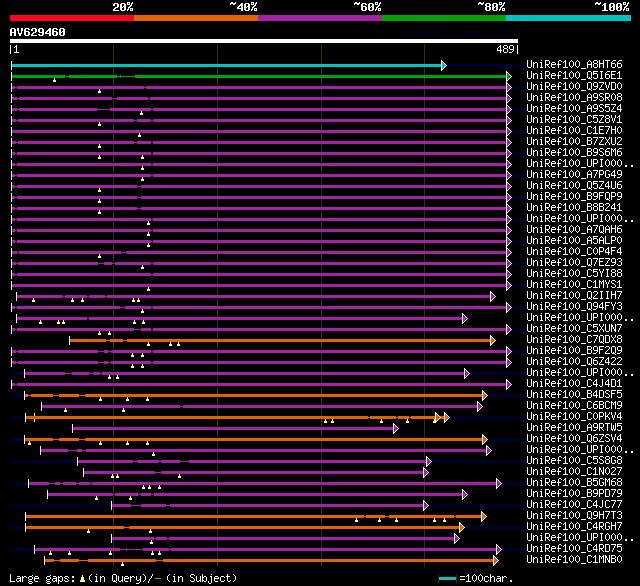Choose the UniRef100_B9FQP9 label
This screenshot has height=586, width=640.
574,197
